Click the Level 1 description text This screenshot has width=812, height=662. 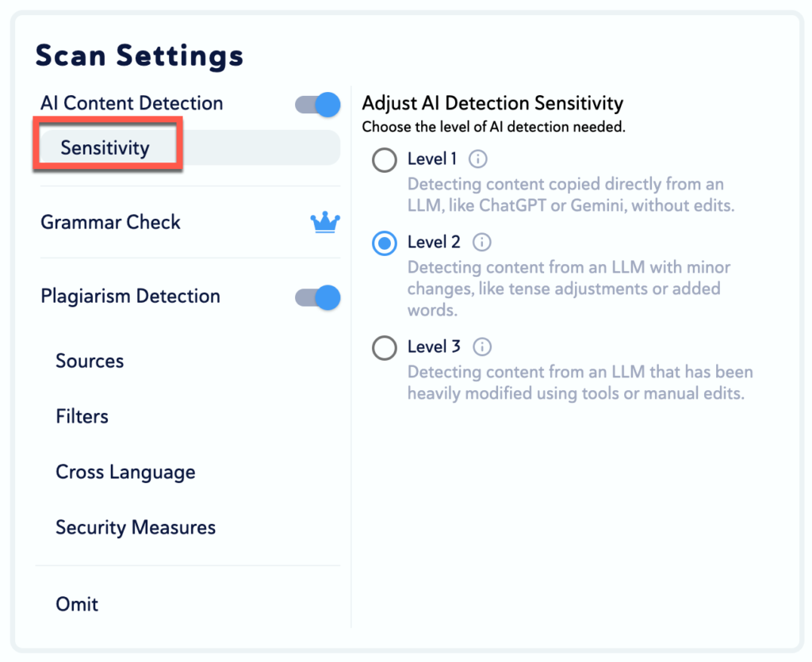(x=570, y=195)
